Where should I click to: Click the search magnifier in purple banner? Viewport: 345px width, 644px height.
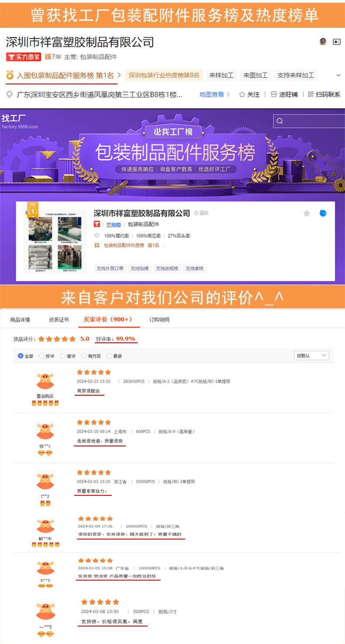pos(280,121)
